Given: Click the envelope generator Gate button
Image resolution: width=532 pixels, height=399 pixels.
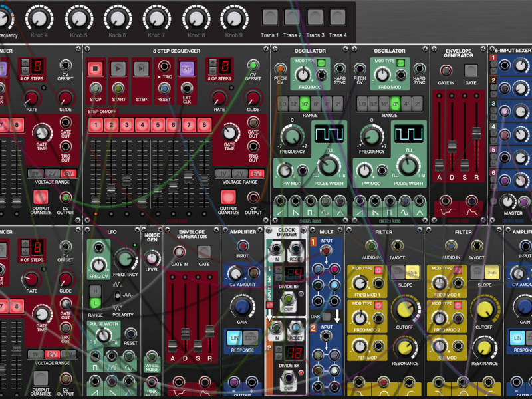Looking at the screenshot, I should point(471,70).
